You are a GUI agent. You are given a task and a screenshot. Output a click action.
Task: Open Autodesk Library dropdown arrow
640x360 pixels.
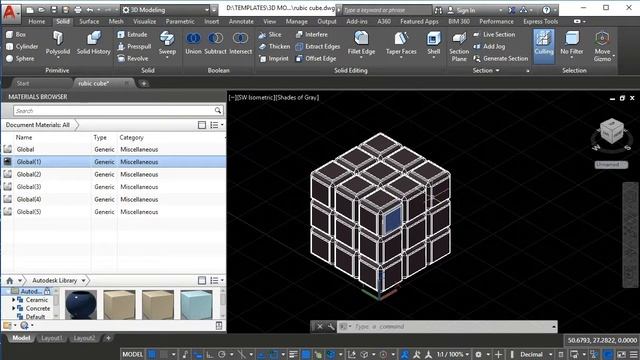coord(84,280)
